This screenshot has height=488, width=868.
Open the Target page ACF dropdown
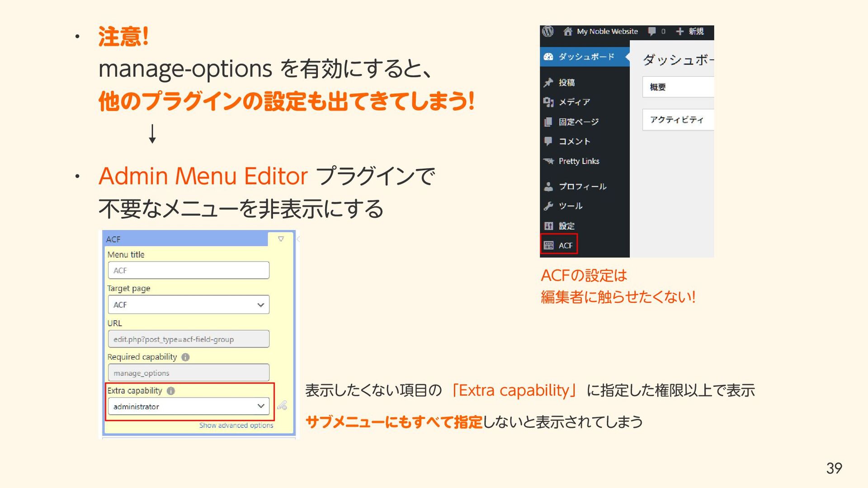click(189, 305)
